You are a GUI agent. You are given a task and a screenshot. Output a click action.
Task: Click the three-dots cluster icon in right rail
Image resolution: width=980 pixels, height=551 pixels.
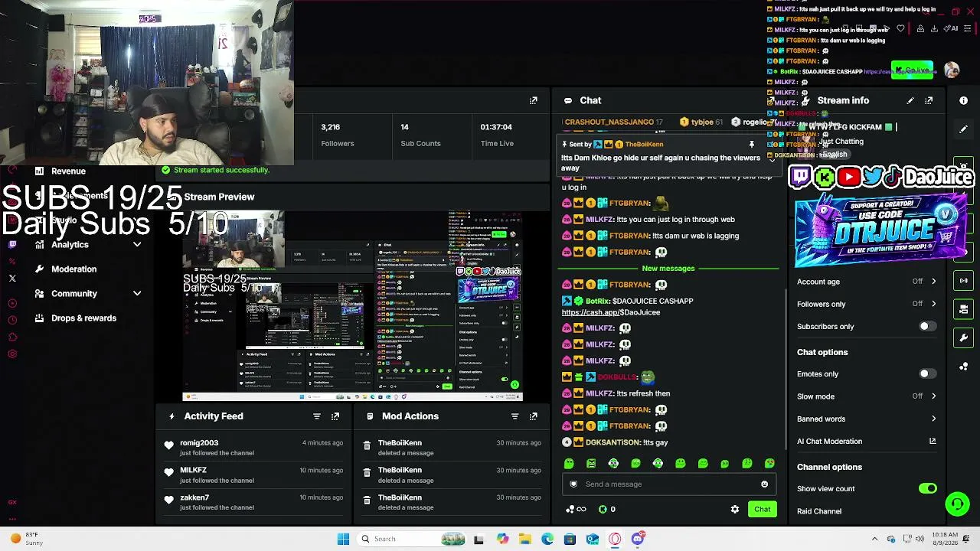pyautogui.click(x=964, y=367)
